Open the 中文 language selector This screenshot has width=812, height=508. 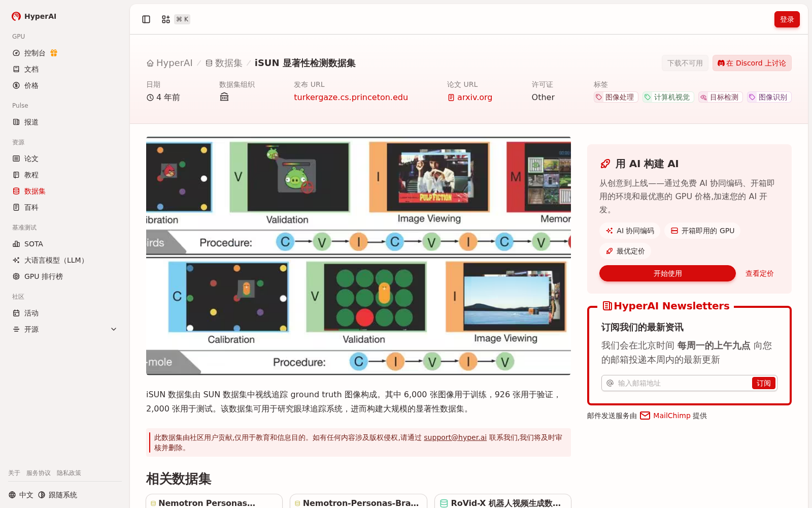click(21, 495)
